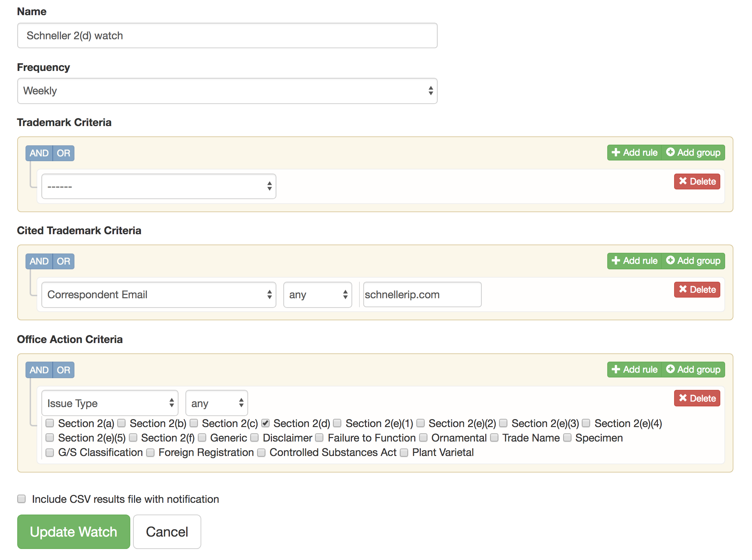This screenshot has height=560, width=752.
Task: Click the Name field with Schneller 2(d) watch
Action: tap(227, 36)
